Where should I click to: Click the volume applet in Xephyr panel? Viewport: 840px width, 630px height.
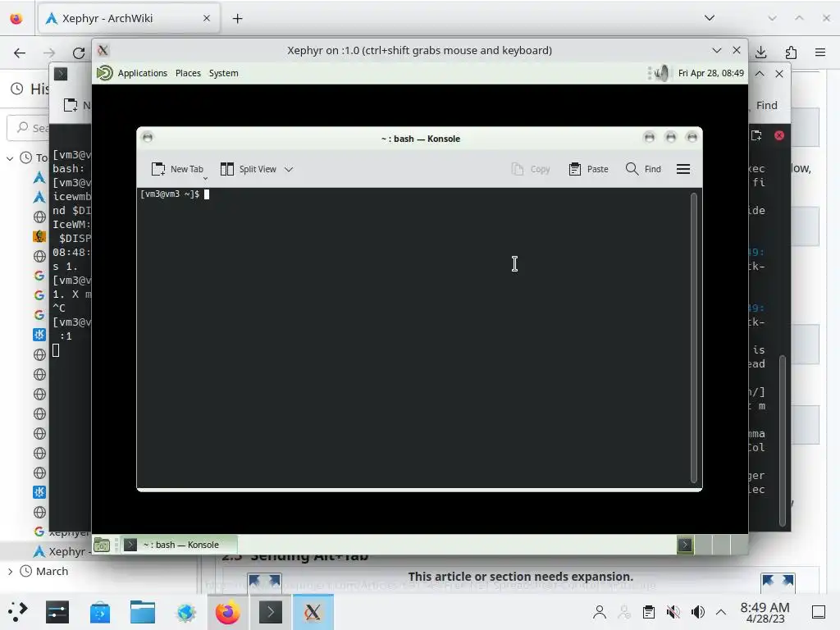point(662,73)
